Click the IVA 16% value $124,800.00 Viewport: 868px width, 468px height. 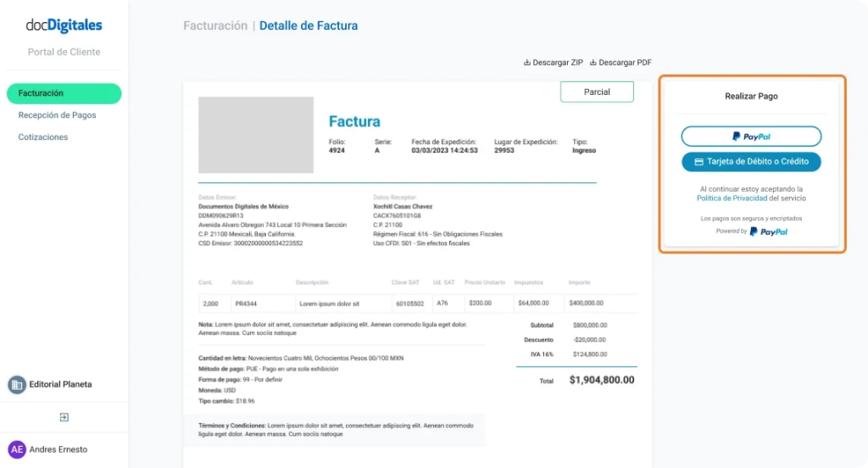[590, 354]
